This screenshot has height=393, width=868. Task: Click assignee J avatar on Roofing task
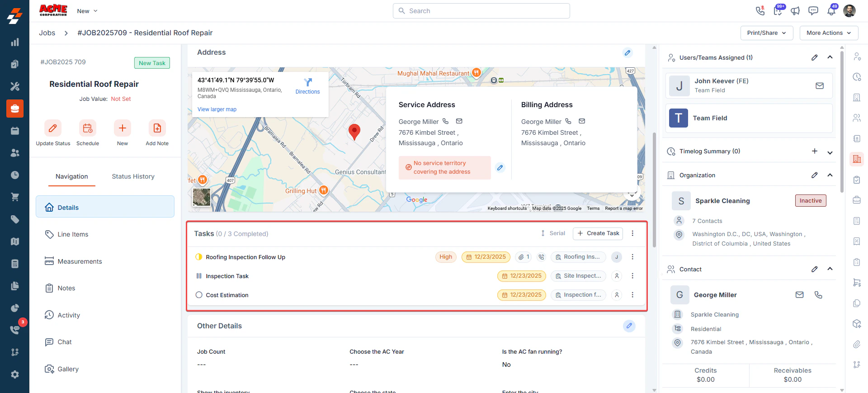coord(617,257)
